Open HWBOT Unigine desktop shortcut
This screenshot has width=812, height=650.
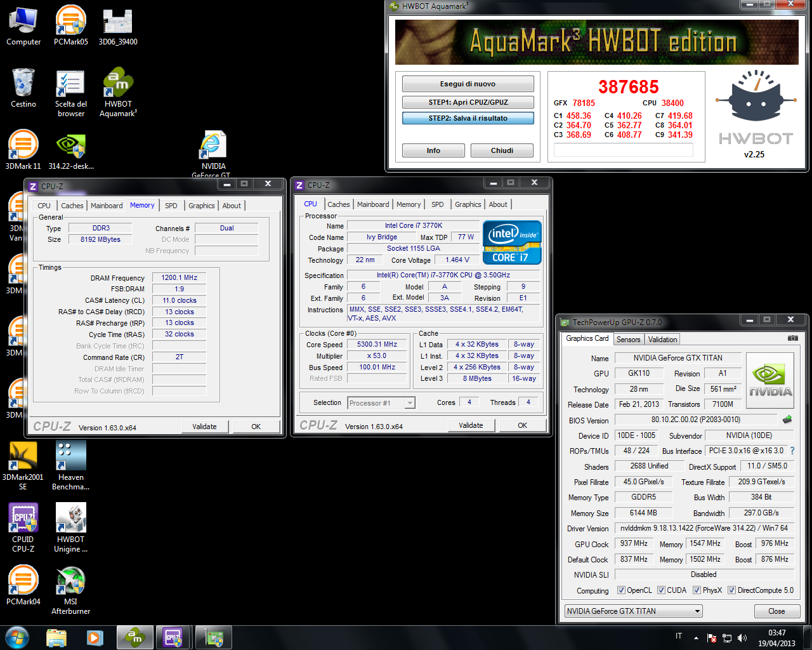(70, 528)
